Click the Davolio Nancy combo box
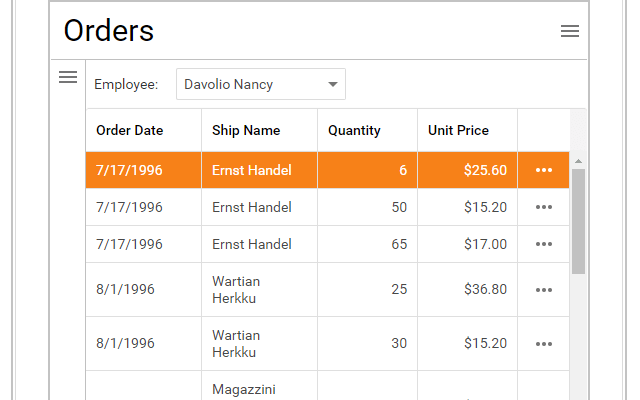 [250, 85]
